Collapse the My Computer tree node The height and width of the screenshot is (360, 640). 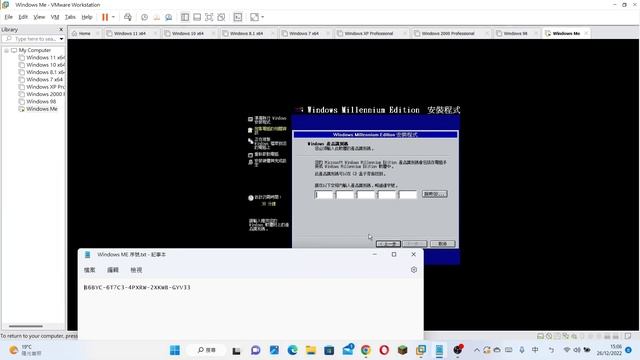6,50
